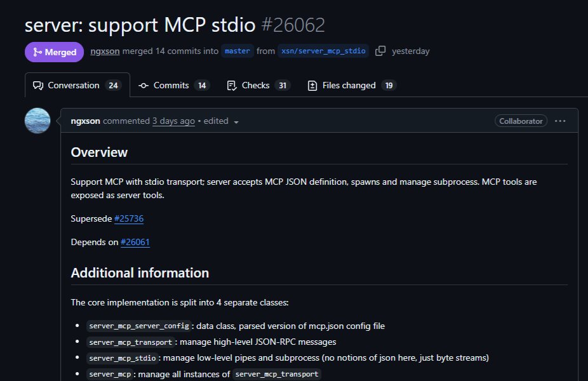Image resolution: width=588 pixels, height=381 pixels.
Task: Open dependency pull request #26061
Action: click(x=135, y=242)
